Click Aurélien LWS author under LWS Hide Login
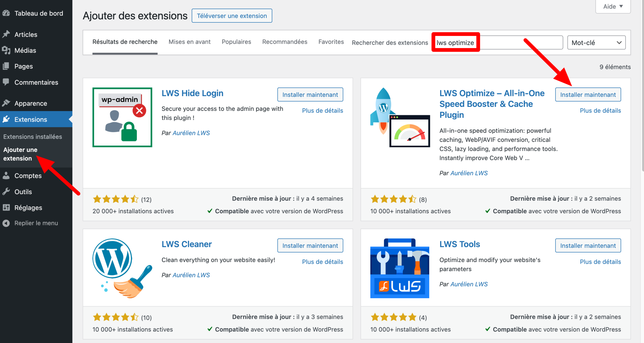Screen dimensions: 644x343 coord(191,133)
